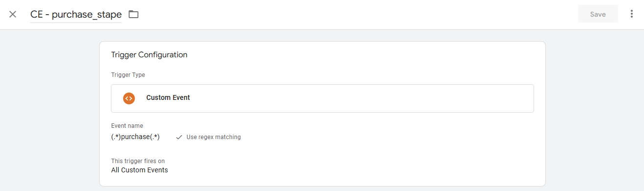This screenshot has height=191, width=644.
Task: Click the Use regex matching label
Action: pos(214,137)
